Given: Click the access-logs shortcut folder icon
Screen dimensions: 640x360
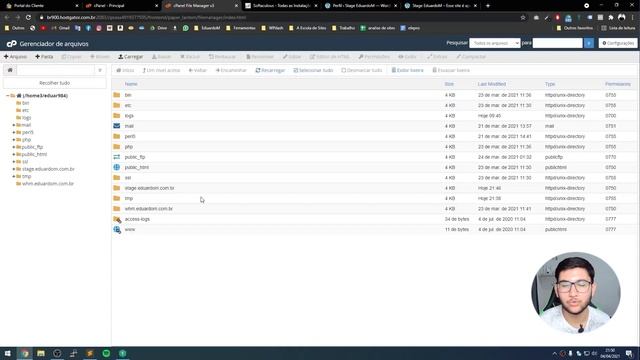Looking at the screenshot, I should click(117, 219).
